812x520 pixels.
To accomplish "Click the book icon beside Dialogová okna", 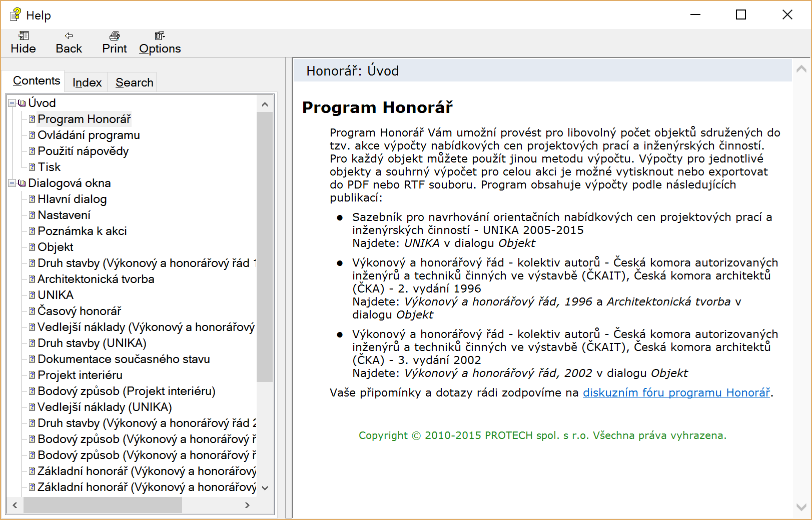I will point(22,183).
